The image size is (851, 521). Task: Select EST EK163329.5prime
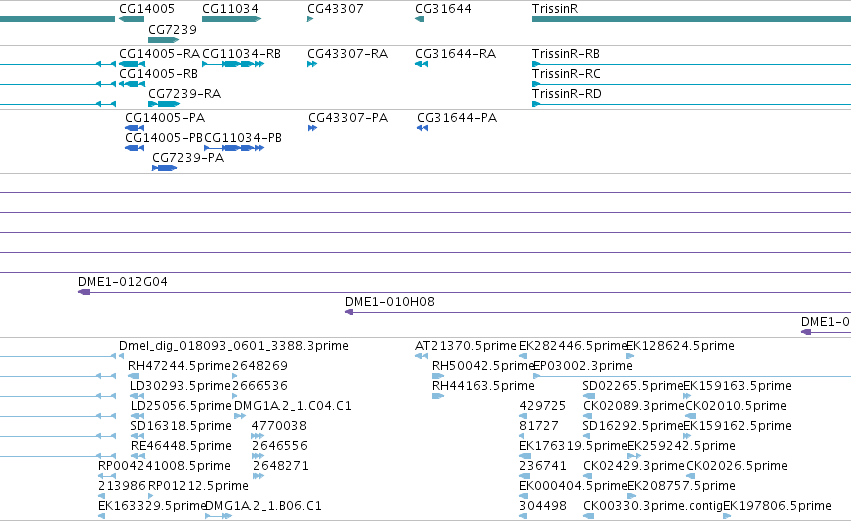point(151,506)
